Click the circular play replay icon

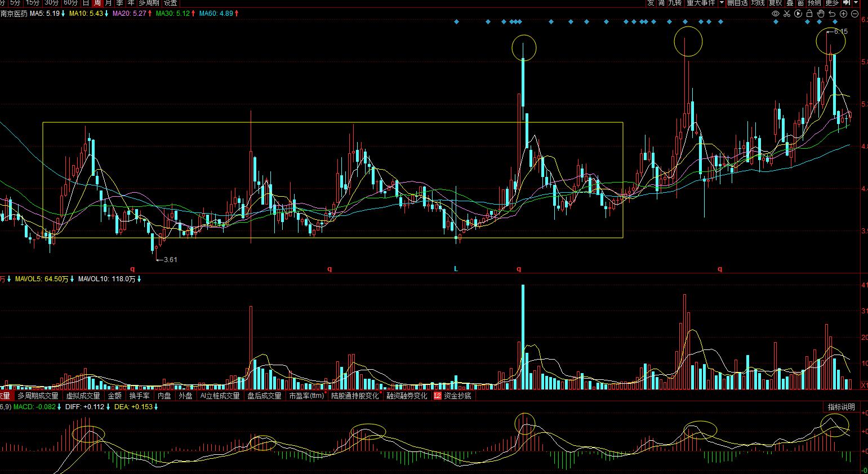point(798,14)
